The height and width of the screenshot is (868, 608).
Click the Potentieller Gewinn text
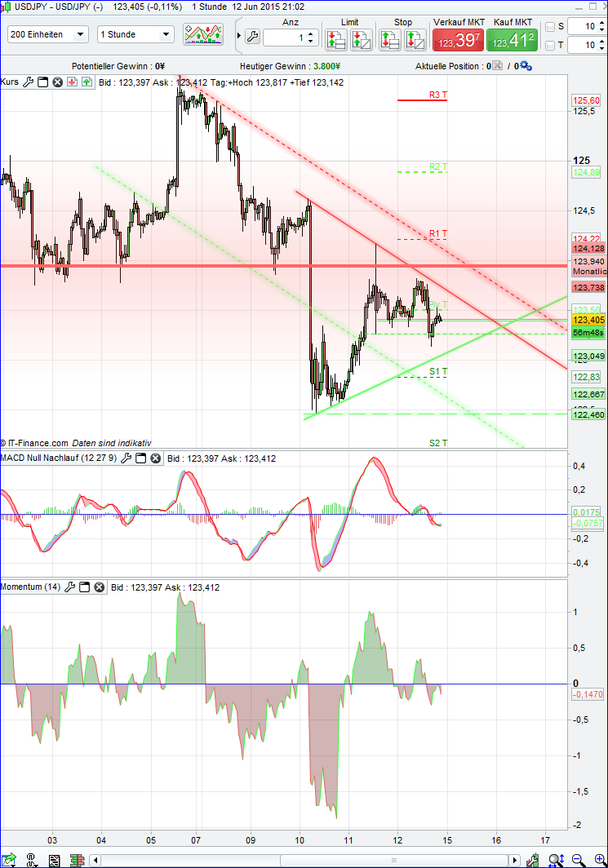coord(118,66)
